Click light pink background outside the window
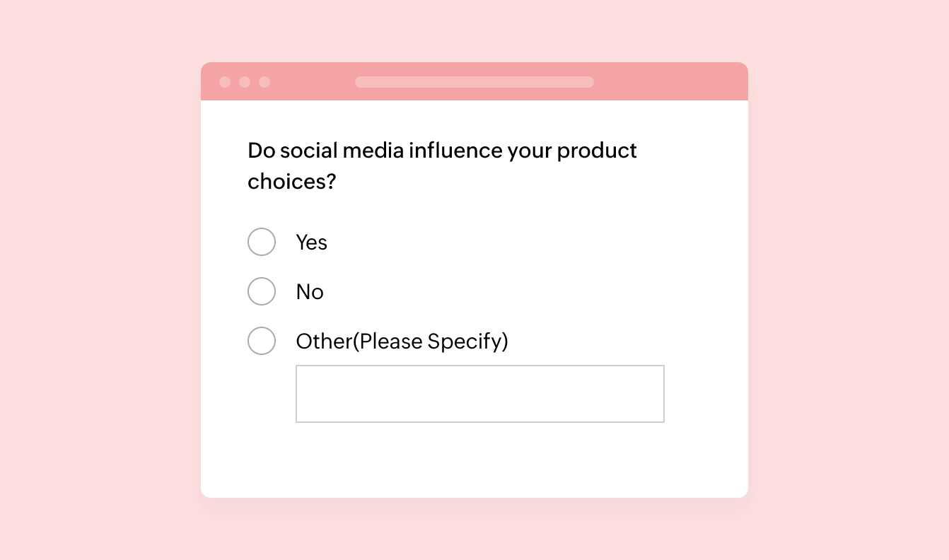Image resolution: width=949 pixels, height=560 pixels. (x=99, y=283)
